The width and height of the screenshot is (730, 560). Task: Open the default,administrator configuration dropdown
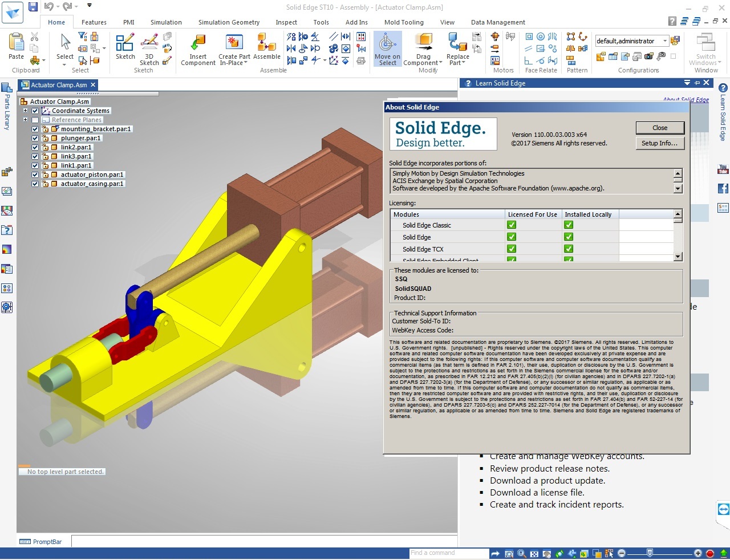(x=665, y=41)
